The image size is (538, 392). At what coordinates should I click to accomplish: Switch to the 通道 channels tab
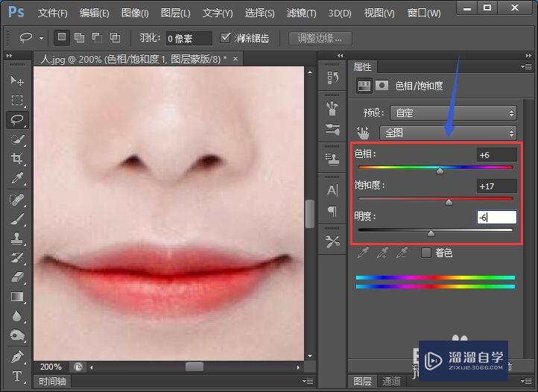click(x=391, y=381)
